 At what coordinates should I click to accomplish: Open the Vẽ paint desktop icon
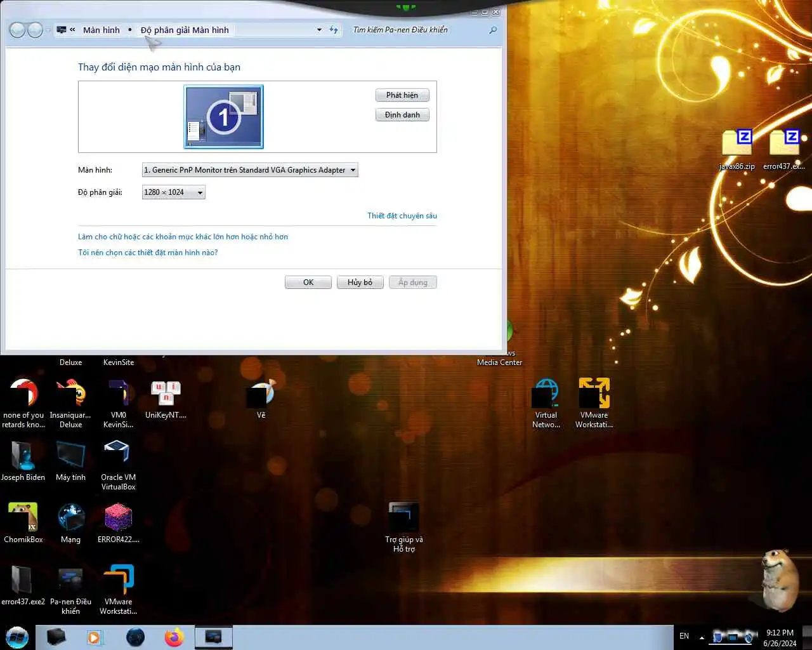coord(261,399)
